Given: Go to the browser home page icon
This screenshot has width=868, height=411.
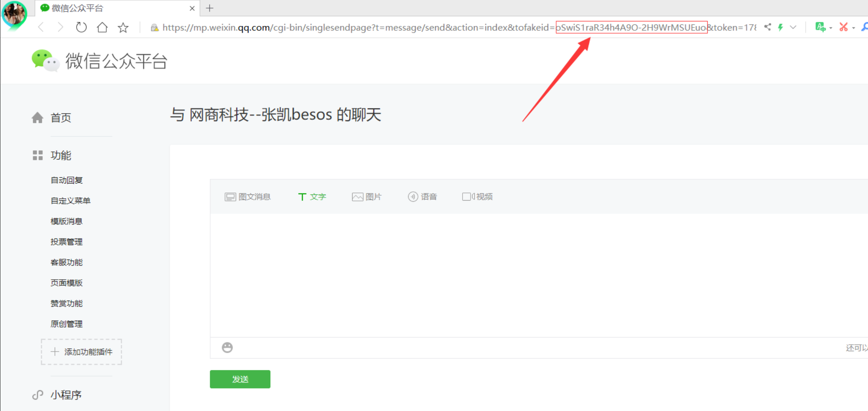Looking at the screenshot, I should click(102, 27).
